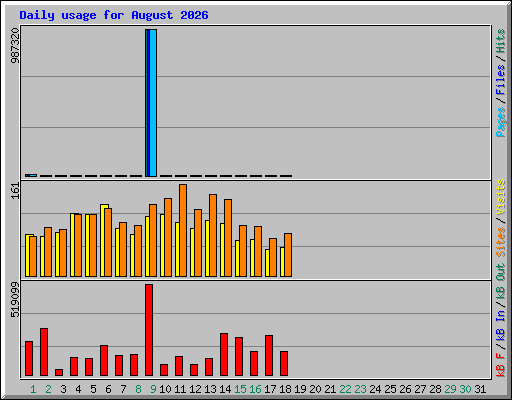Click day label 14 on the x-axis
The width and height of the screenshot is (512, 400).
225,389
